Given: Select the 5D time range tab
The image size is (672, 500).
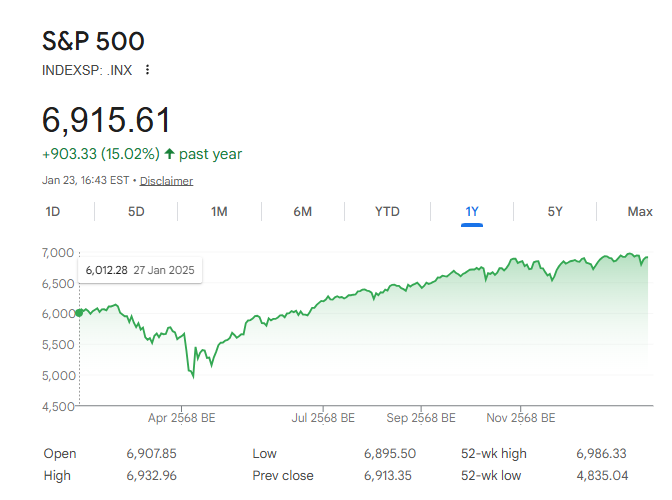Looking at the screenshot, I should click(136, 211).
